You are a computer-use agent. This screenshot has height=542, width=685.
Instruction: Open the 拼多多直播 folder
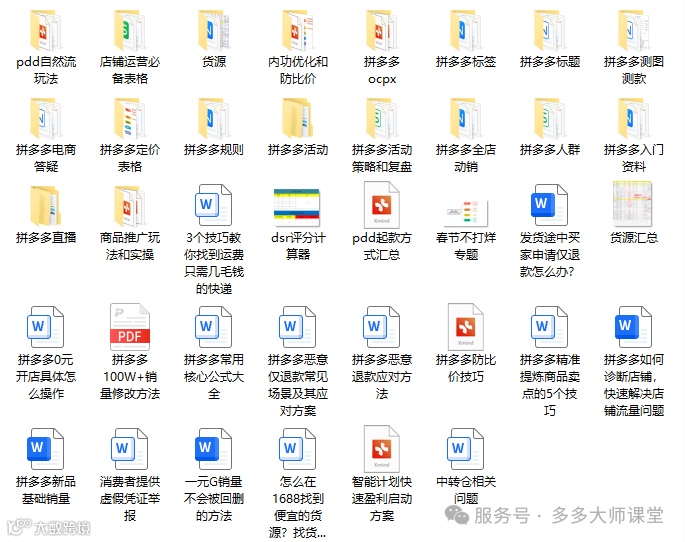45,206
